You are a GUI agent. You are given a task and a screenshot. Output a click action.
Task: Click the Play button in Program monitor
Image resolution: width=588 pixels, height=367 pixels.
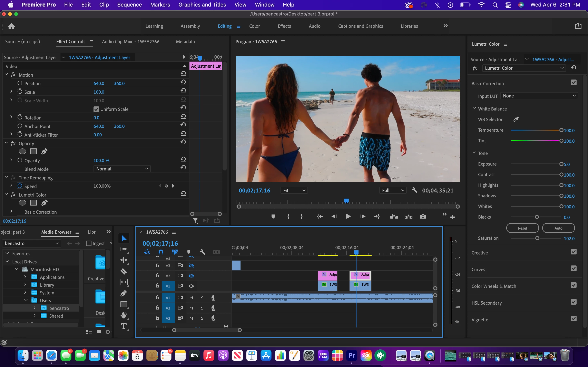(348, 217)
